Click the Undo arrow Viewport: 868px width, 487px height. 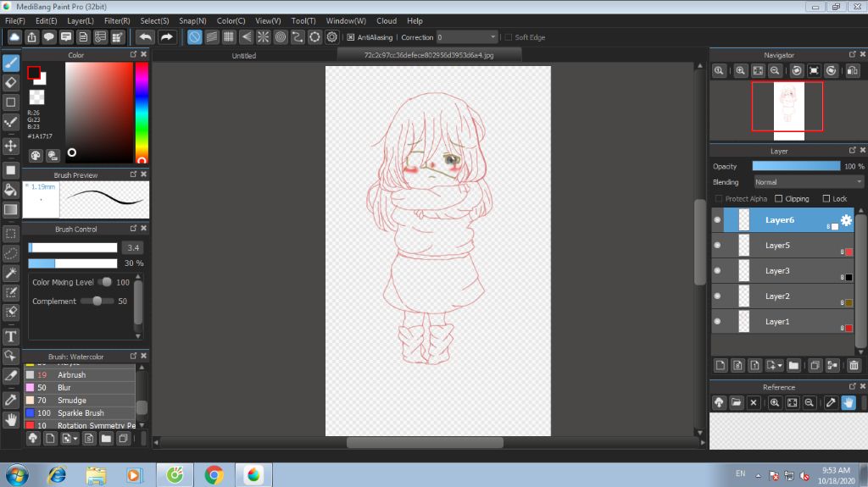(x=145, y=37)
